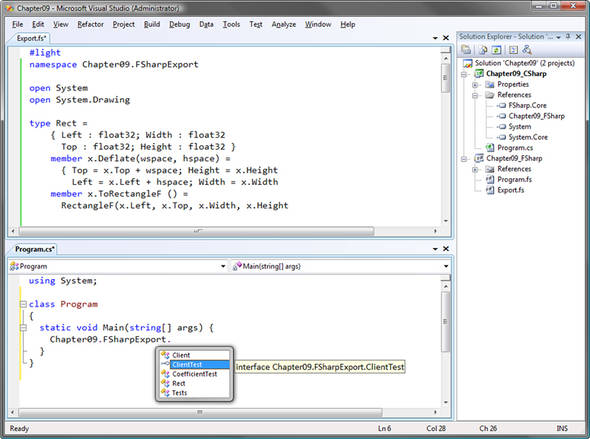590x439 pixels.
Task: Click the Properties icon in Solution Explorer toolbar
Action: [466, 50]
